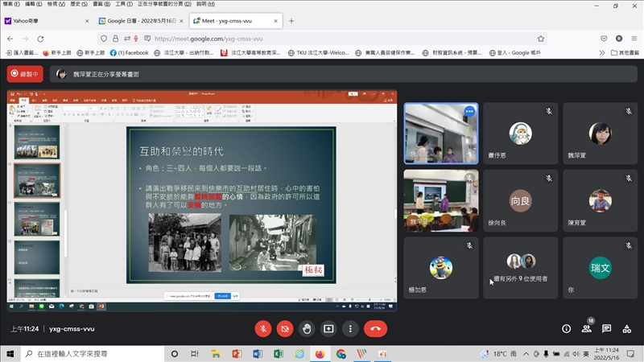Open a new browser tab with plus button
This screenshot has width=644, height=362.
(x=291, y=21)
